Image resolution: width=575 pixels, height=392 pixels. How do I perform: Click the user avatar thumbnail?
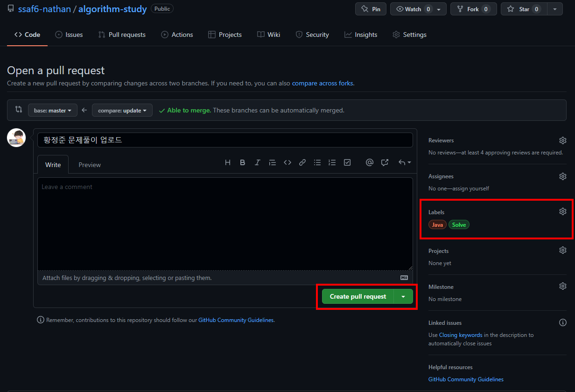(16, 138)
